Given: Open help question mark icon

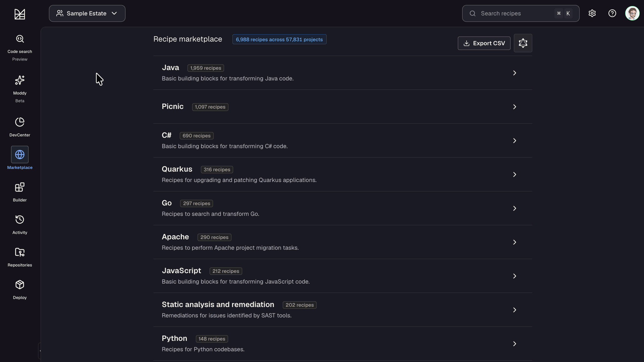Looking at the screenshot, I should click(x=612, y=13).
